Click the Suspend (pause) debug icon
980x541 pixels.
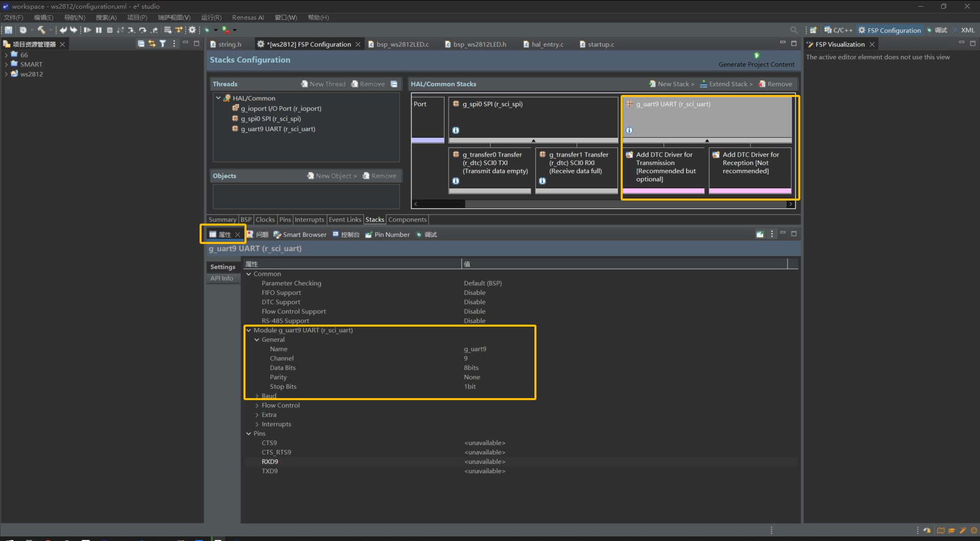tap(99, 30)
